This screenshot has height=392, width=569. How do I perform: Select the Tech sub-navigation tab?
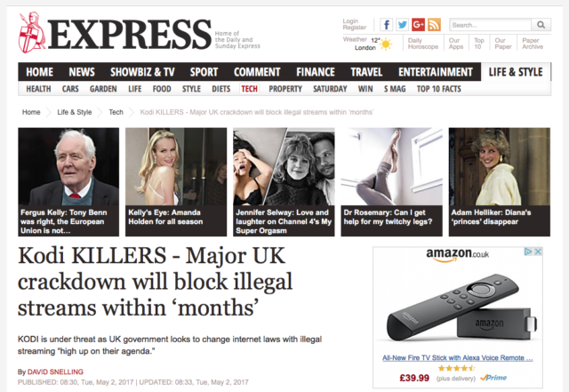pyautogui.click(x=249, y=89)
